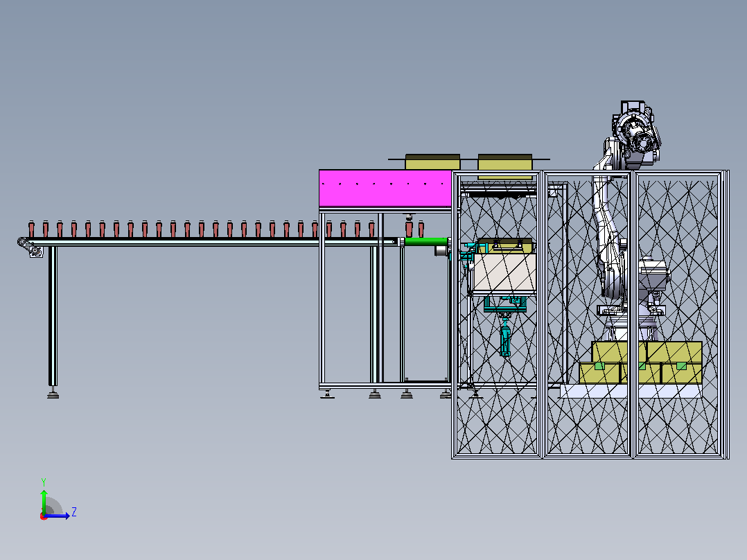Select the cyan pneumatic cylinder below the box
Image resolution: width=747 pixels, height=560 pixels.
pos(505,337)
